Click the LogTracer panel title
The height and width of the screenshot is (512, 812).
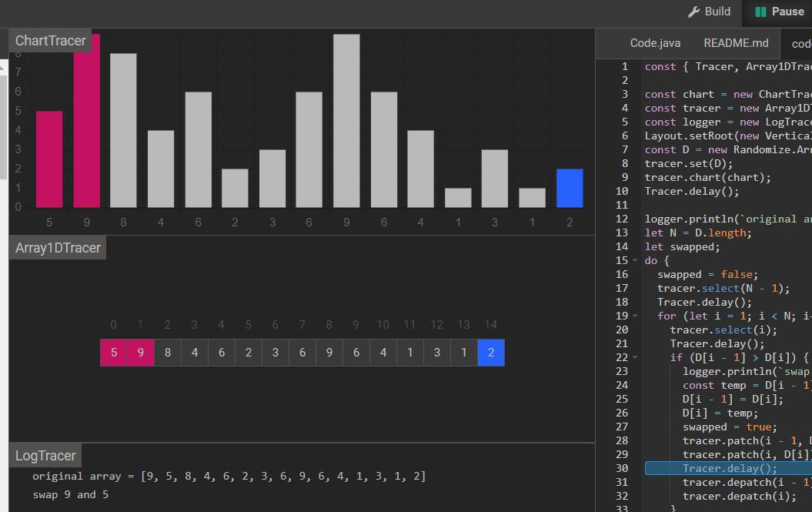click(45, 456)
